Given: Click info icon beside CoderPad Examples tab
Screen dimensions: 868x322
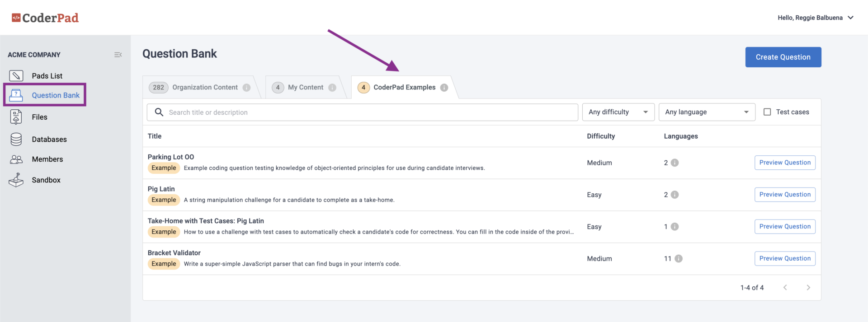Looking at the screenshot, I should [x=444, y=88].
